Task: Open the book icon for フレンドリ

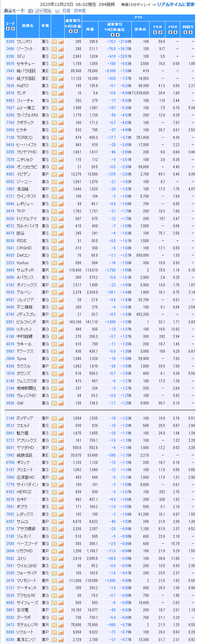Action: click(54, 42)
